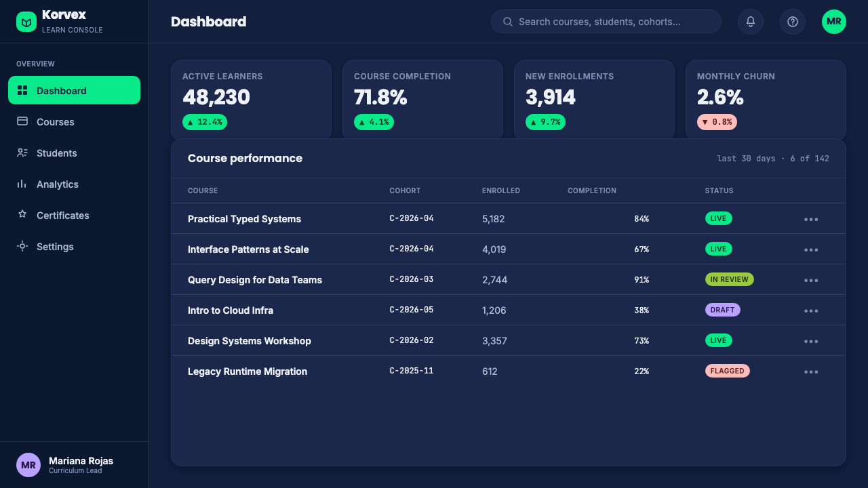Open the Certificates label
Image resolution: width=868 pixels, height=488 pixels.
click(x=63, y=216)
